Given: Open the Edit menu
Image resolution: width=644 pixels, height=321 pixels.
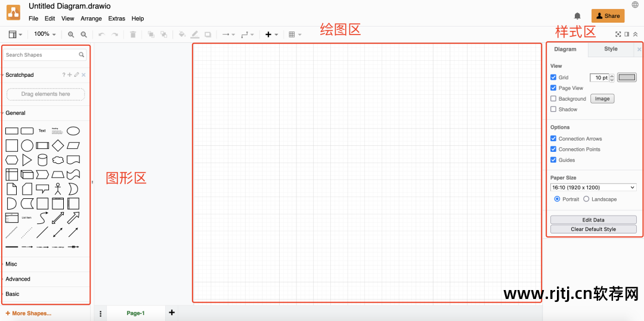Looking at the screenshot, I should 49,18.
